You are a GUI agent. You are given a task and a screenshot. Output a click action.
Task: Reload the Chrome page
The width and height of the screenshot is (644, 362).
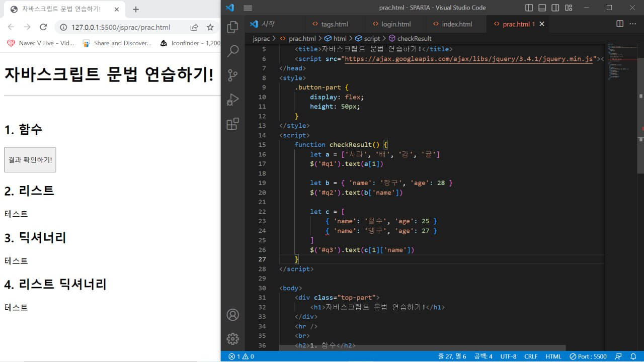tap(43, 27)
